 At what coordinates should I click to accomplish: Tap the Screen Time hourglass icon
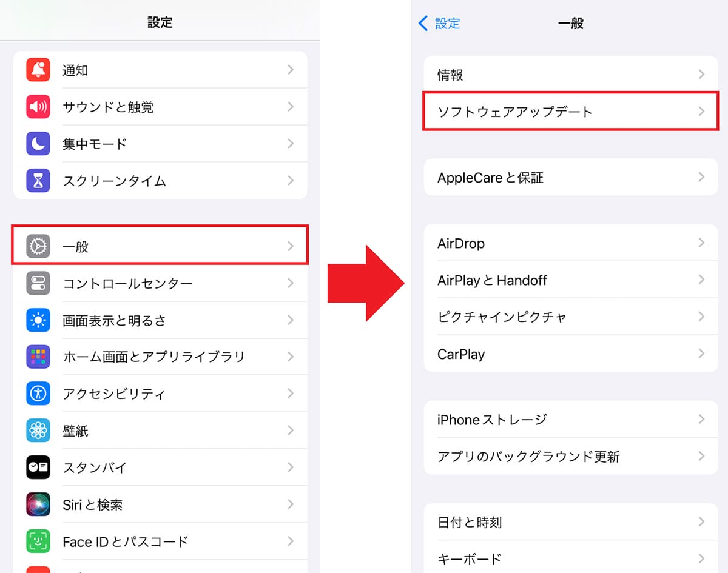(x=38, y=181)
